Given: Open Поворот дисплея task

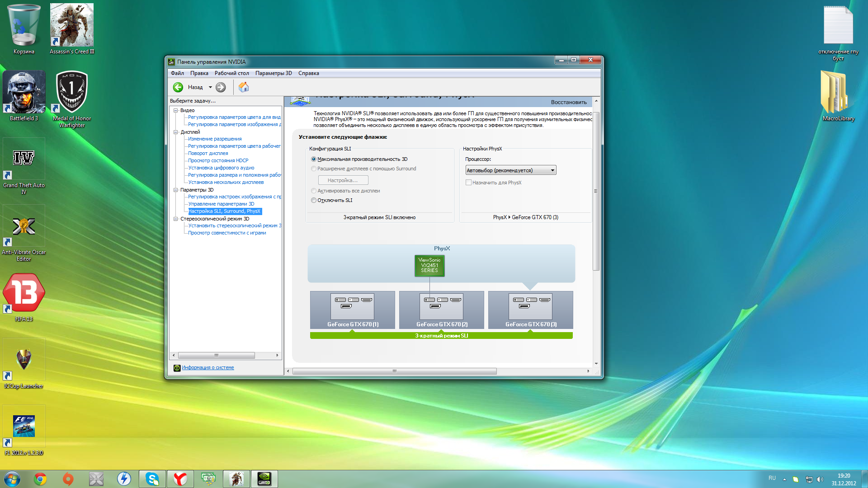Looking at the screenshot, I should click(x=208, y=153).
